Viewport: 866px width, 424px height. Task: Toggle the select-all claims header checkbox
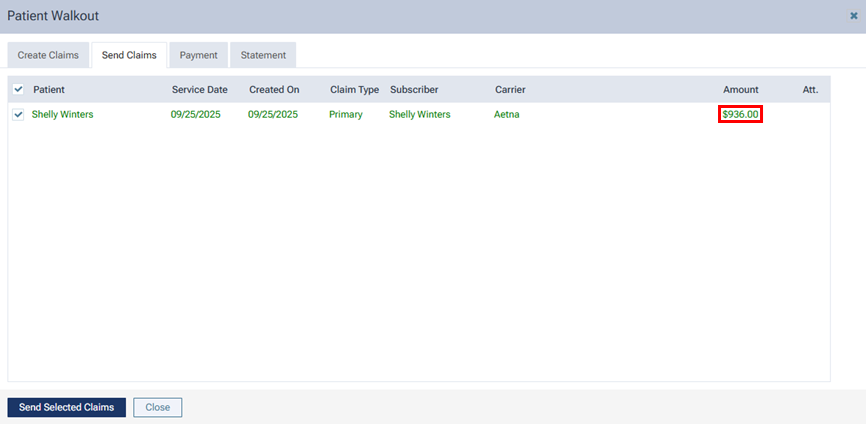tap(18, 89)
